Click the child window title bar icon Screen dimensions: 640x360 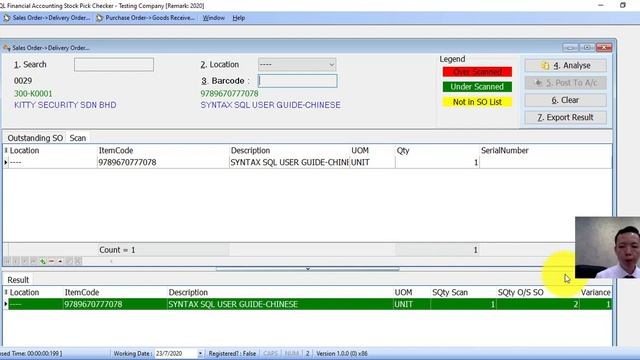[7, 48]
